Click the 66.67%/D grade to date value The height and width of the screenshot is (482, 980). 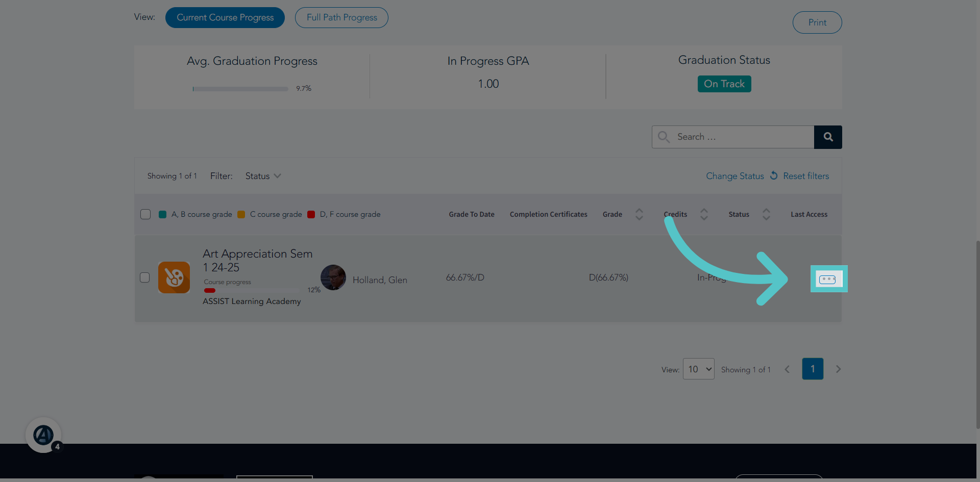pos(465,277)
